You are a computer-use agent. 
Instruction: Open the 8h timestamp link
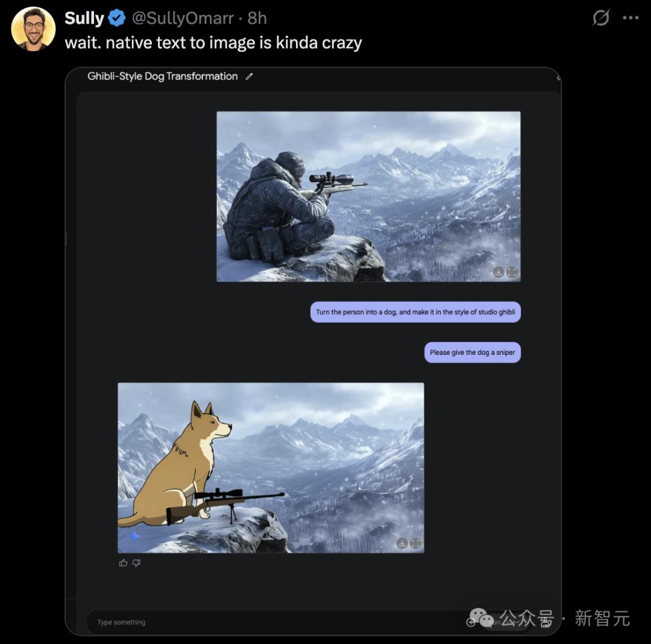pos(257,19)
